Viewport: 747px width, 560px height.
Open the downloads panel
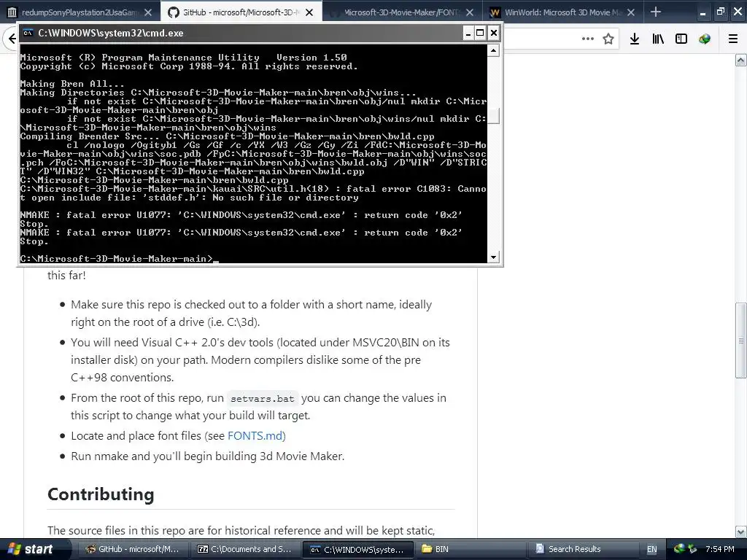[635, 39]
